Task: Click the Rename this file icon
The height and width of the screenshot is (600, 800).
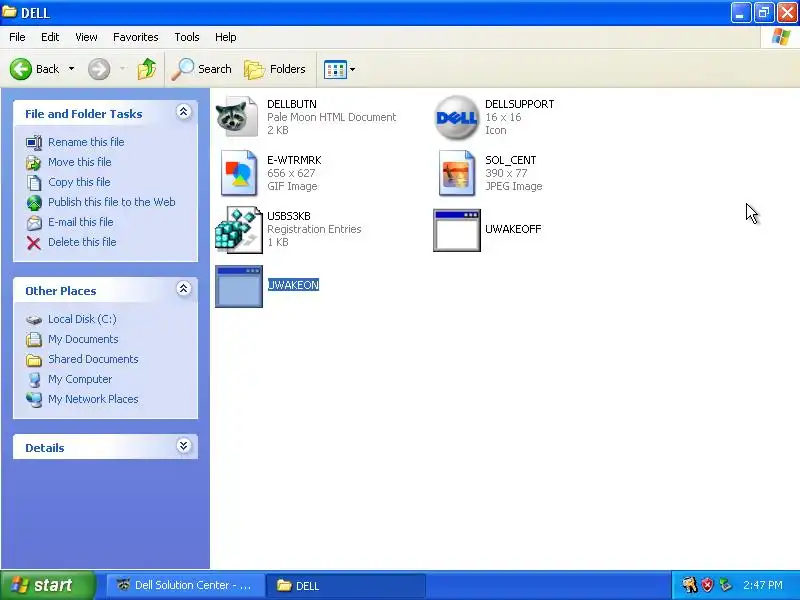Action: (34, 142)
